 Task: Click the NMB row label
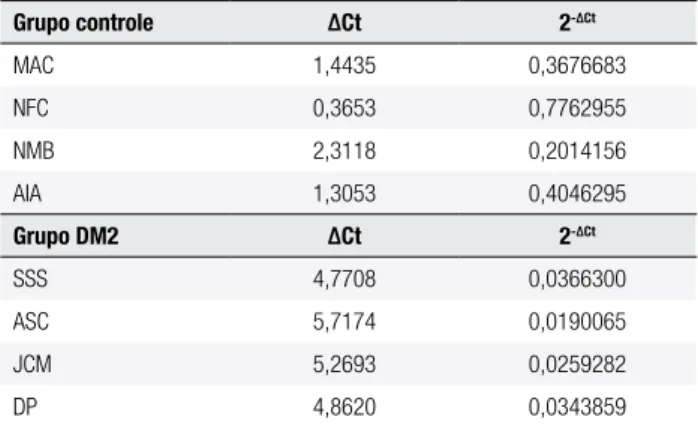pyautogui.click(x=34, y=151)
